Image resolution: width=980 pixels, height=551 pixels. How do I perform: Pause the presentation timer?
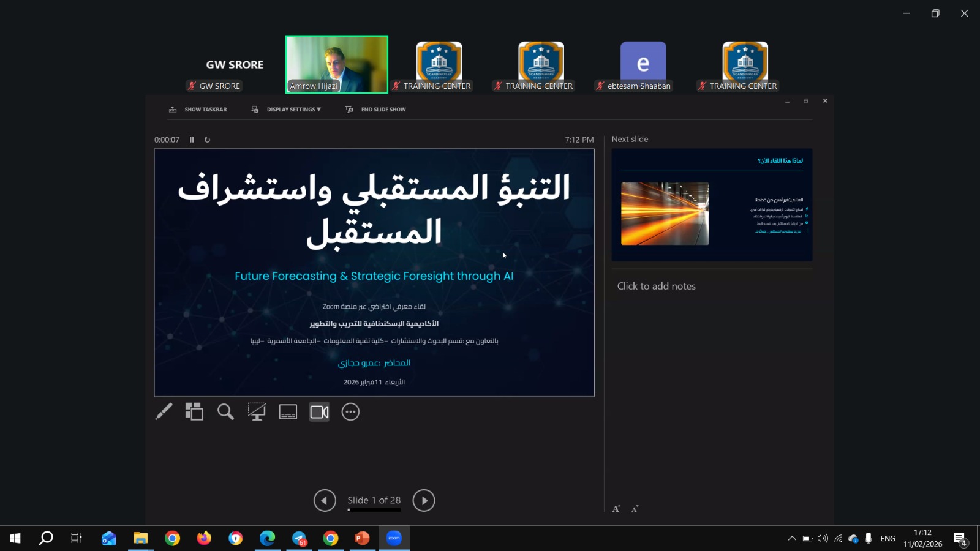(x=192, y=140)
